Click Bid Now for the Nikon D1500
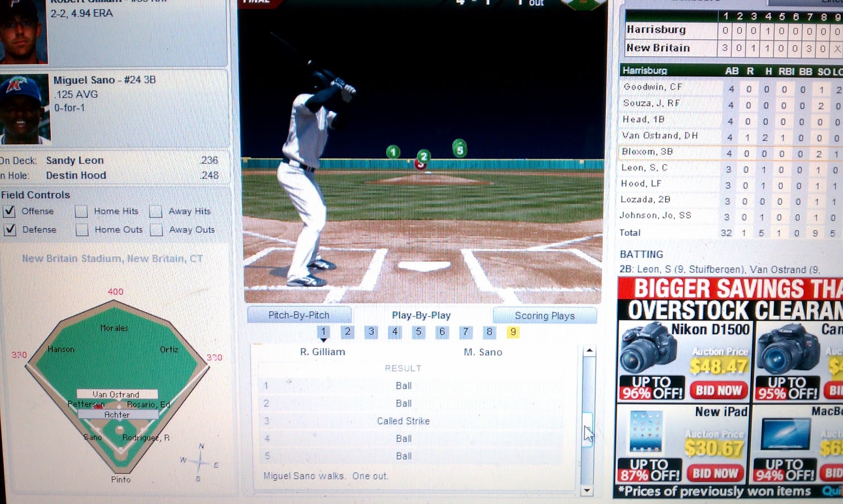The width and height of the screenshot is (843, 504). click(x=719, y=391)
